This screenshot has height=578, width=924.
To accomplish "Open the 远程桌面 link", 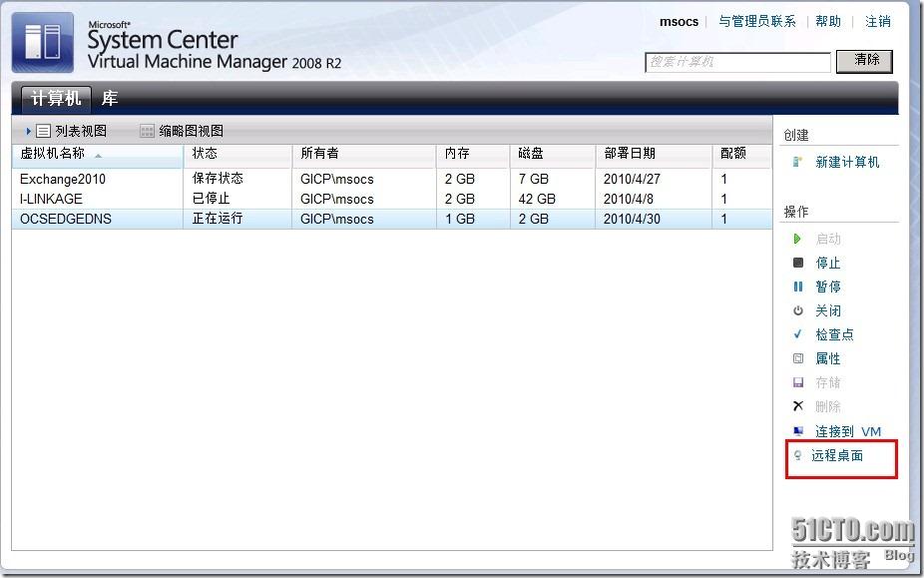I will point(837,456).
